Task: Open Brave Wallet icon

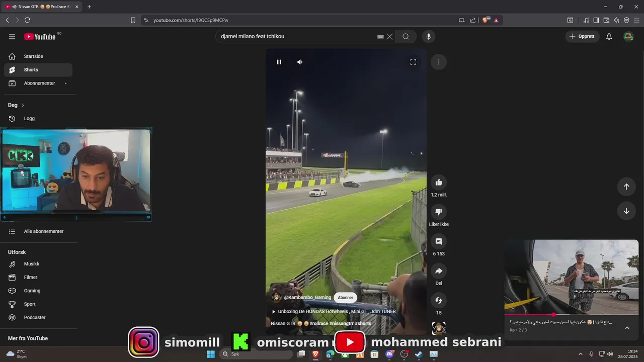Action: 606,20
